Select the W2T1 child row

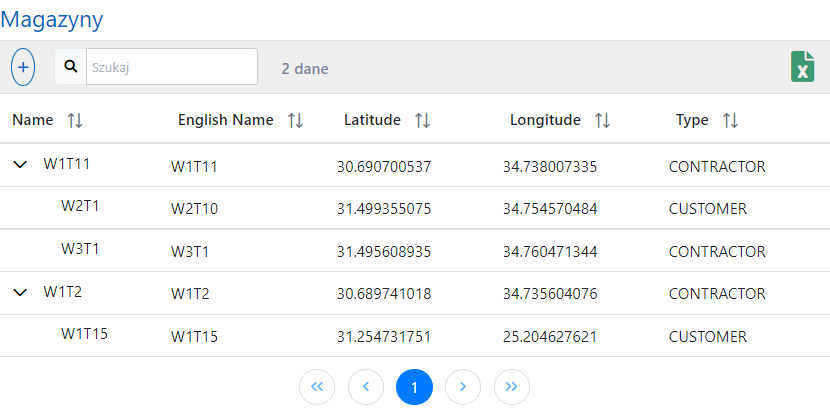(80, 208)
